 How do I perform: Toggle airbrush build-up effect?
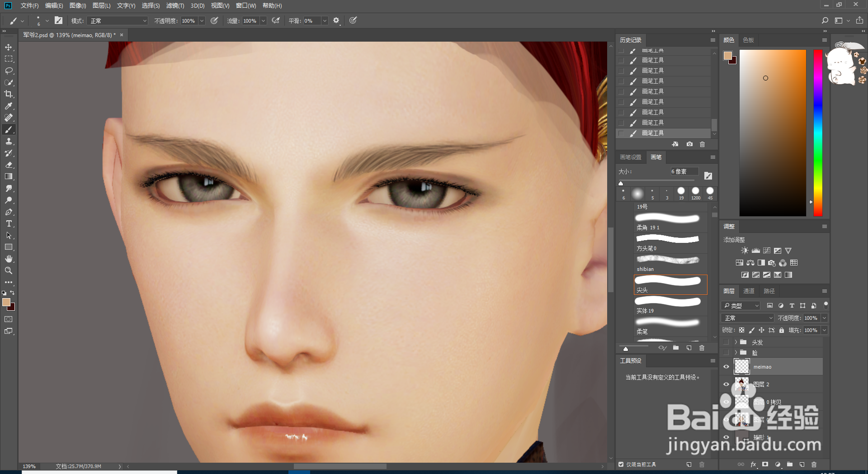(x=276, y=21)
